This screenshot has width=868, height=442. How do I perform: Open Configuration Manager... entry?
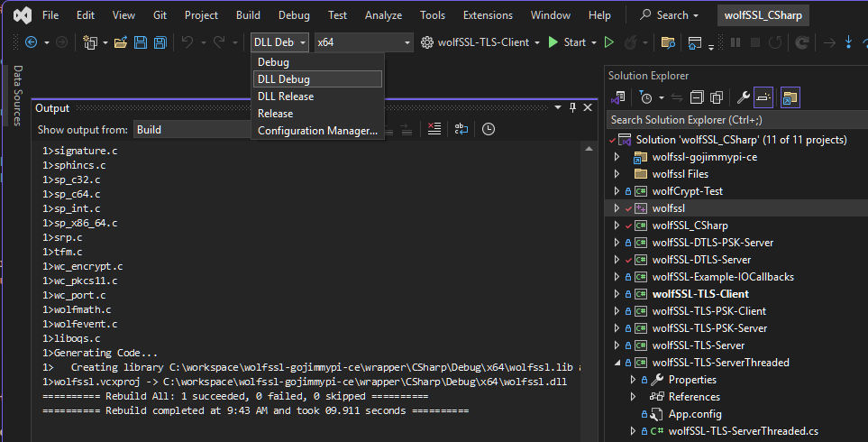[x=318, y=131]
